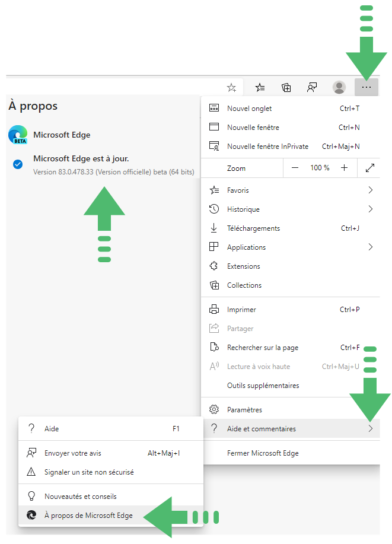Open Outils supplémentaires menu entry
Viewport: 392px width, 544px height.
(x=291, y=386)
